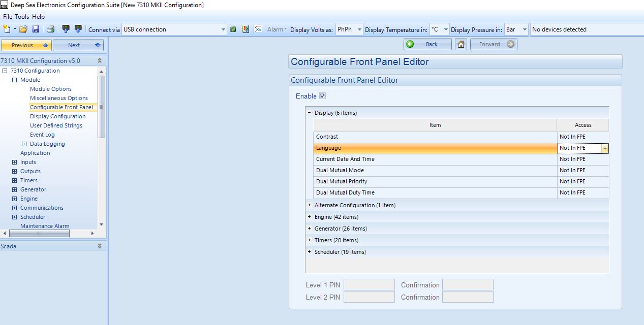Open the Connect via USB connection dropdown

[223, 29]
